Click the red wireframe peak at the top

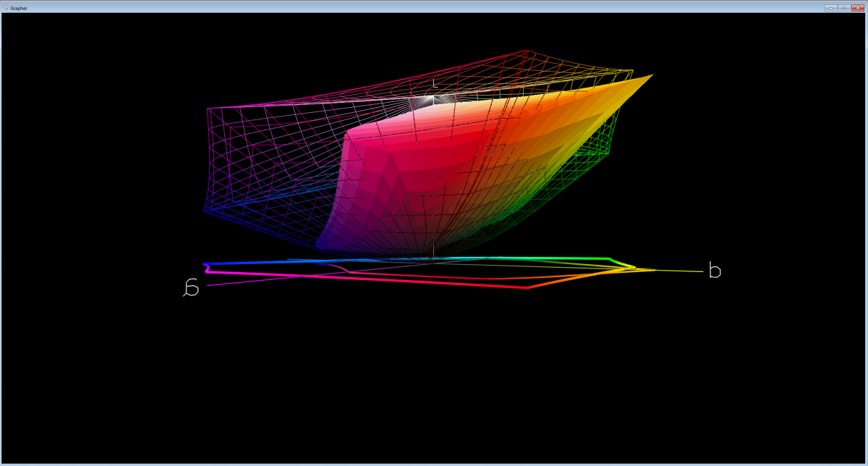pyautogui.click(x=527, y=51)
